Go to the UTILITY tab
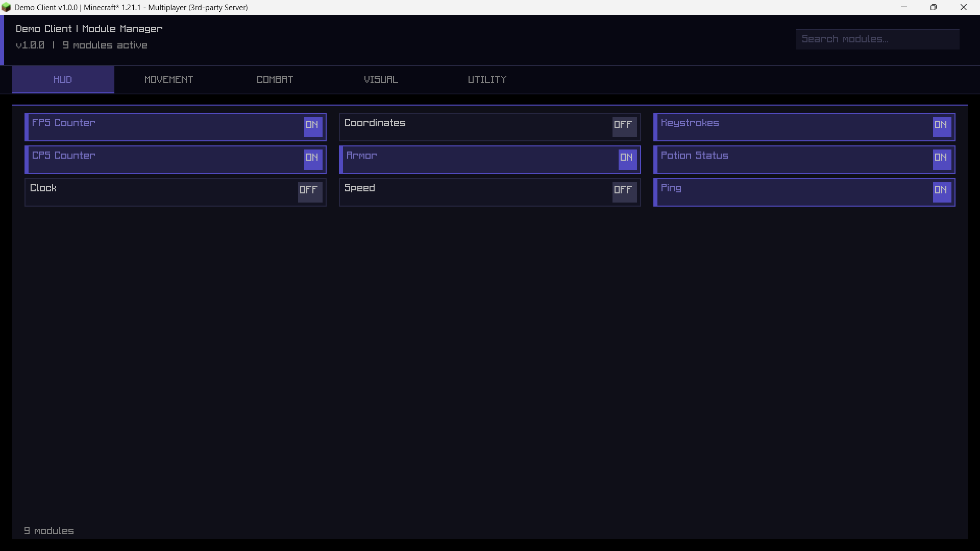Screen dimensions: 980x551 [487, 80]
